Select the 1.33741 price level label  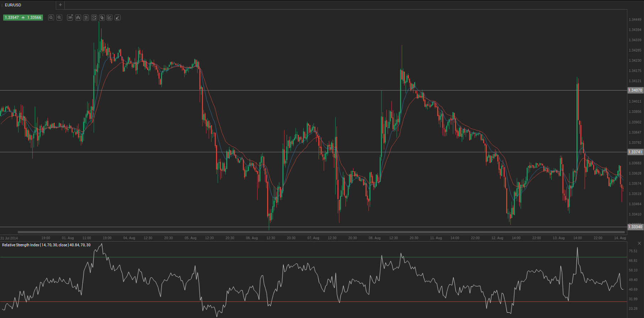pos(635,152)
